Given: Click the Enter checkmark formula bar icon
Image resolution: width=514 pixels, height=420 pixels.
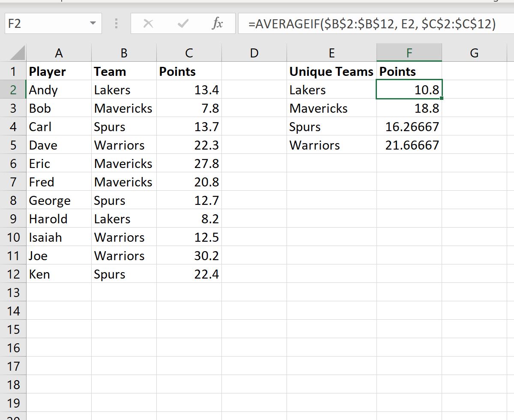Looking at the screenshot, I should (183, 24).
